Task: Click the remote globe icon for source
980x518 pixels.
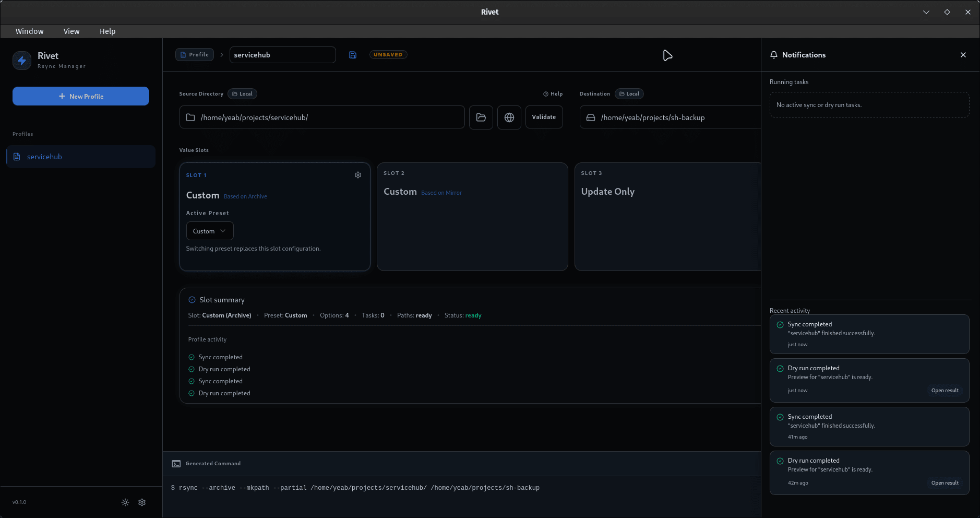Action: point(509,117)
